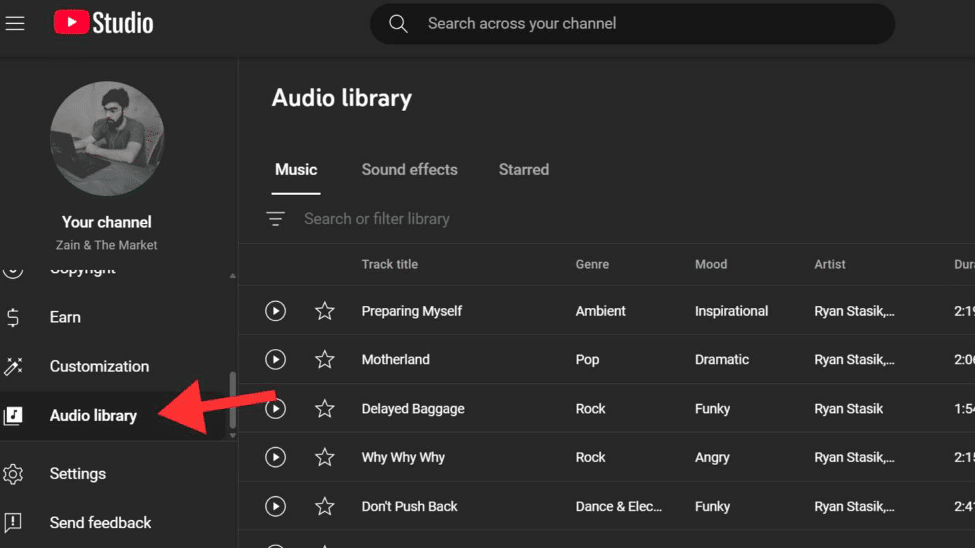The height and width of the screenshot is (550, 977).
Task: Sort by the Track title column header
Action: (389, 264)
